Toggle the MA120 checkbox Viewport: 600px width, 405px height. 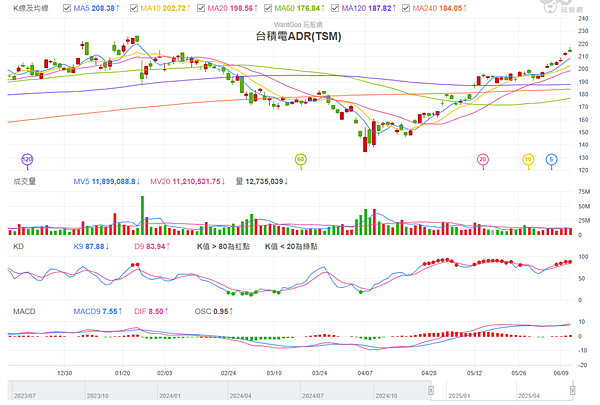point(335,8)
